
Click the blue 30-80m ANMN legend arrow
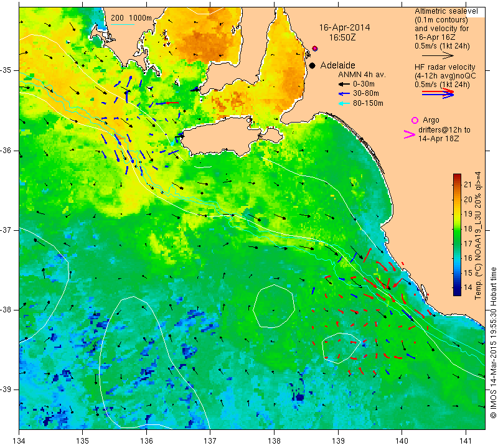click(344, 94)
